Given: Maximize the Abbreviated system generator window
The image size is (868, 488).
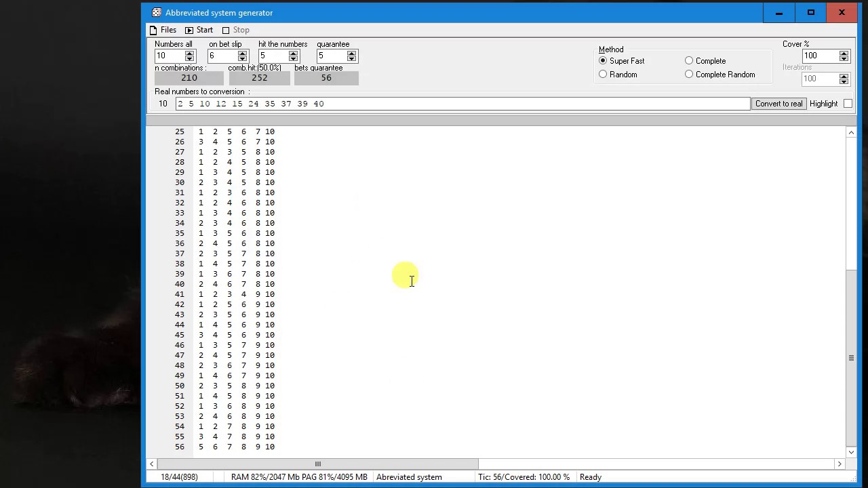Looking at the screenshot, I should tap(810, 12).
